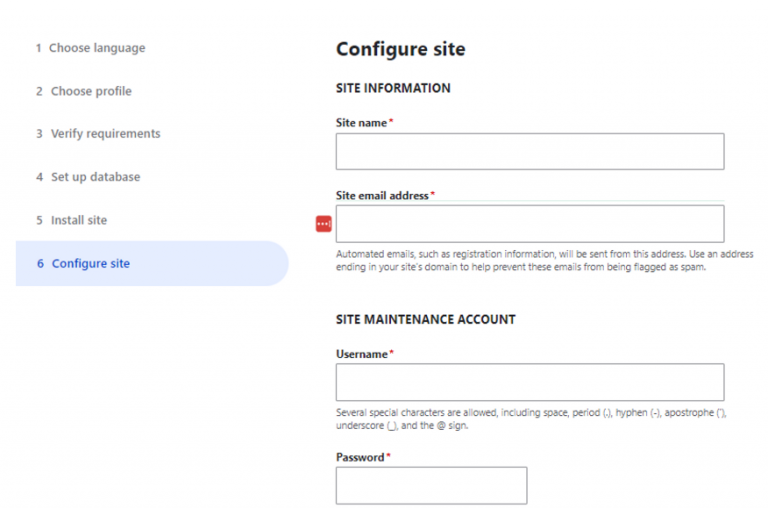Click the Site email address label
The height and width of the screenshot is (508, 768).
point(382,195)
